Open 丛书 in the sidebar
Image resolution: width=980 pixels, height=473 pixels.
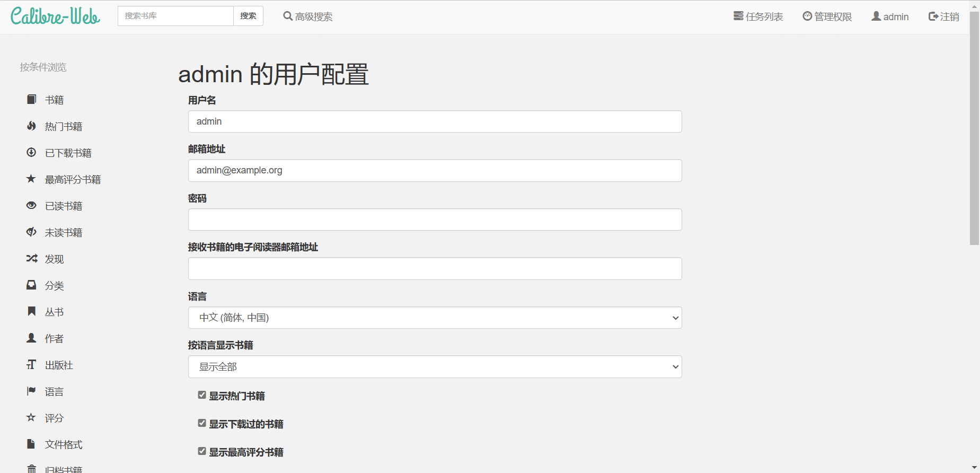(54, 312)
